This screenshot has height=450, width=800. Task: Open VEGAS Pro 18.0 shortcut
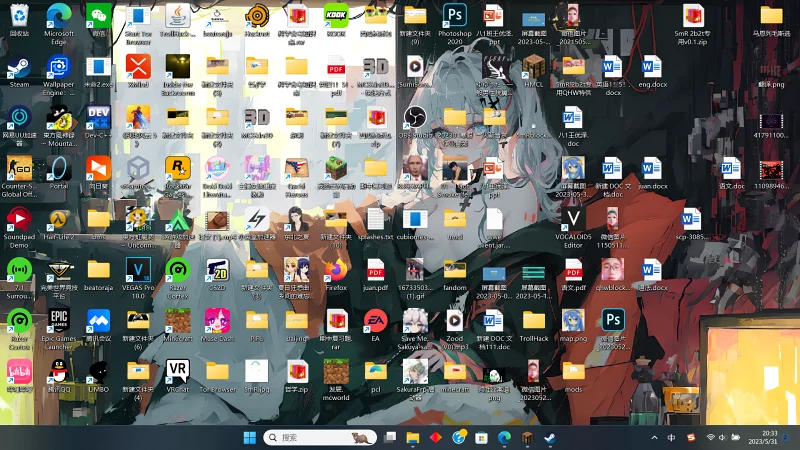[x=138, y=278]
